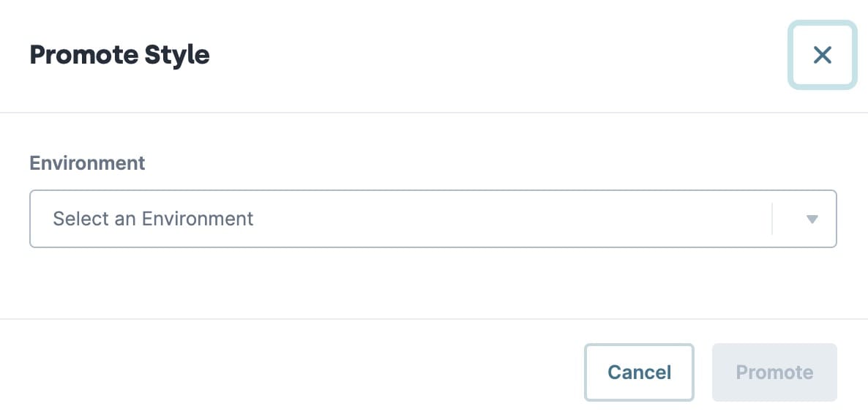Exit Promote Style via the close icon
This screenshot has height=420, width=868.
822,55
